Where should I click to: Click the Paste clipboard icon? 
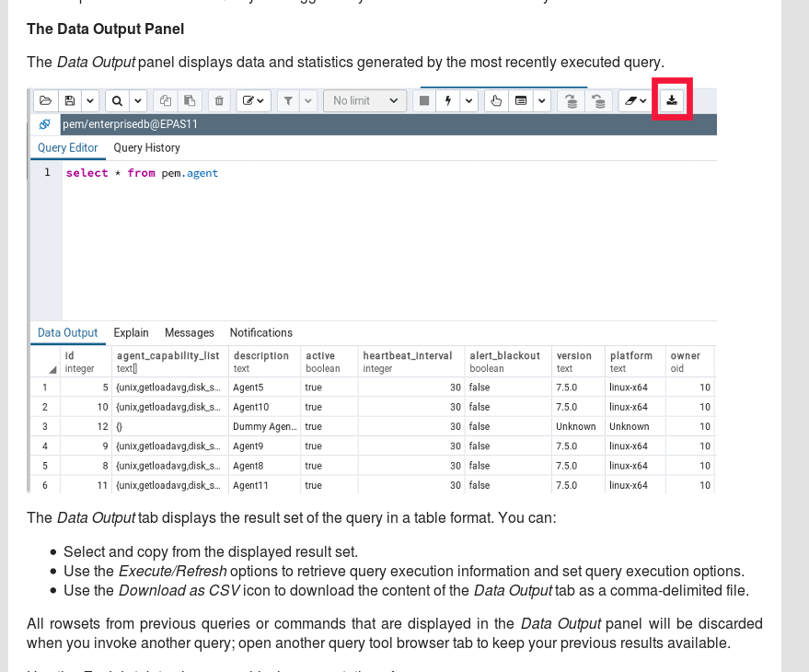click(x=190, y=100)
